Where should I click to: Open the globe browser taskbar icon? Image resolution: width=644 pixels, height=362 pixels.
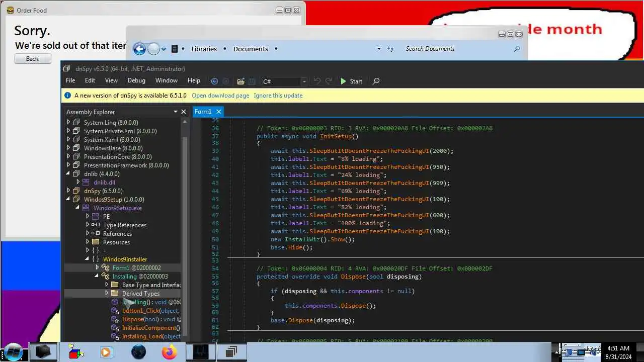click(138, 352)
